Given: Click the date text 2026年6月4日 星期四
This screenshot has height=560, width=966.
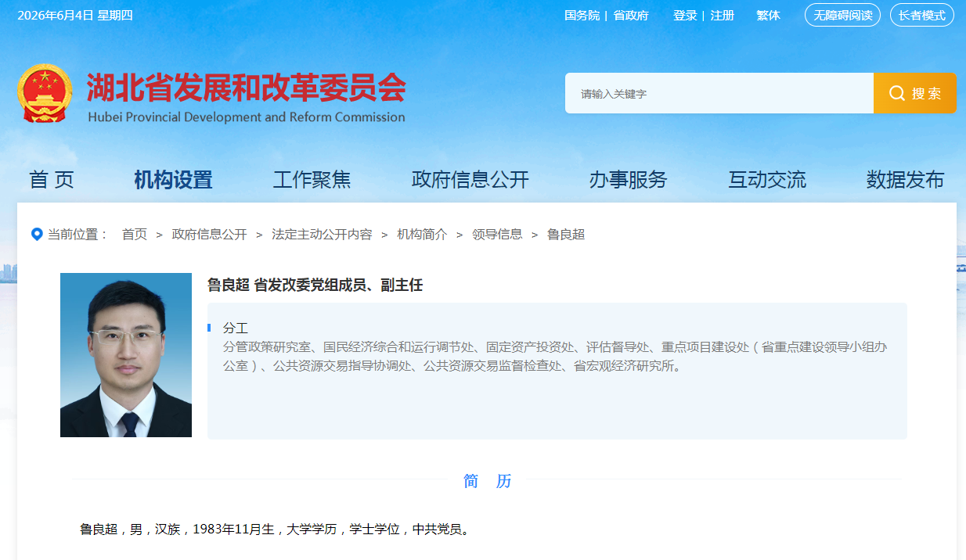Looking at the screenshot, I should [x=75, y=16].
